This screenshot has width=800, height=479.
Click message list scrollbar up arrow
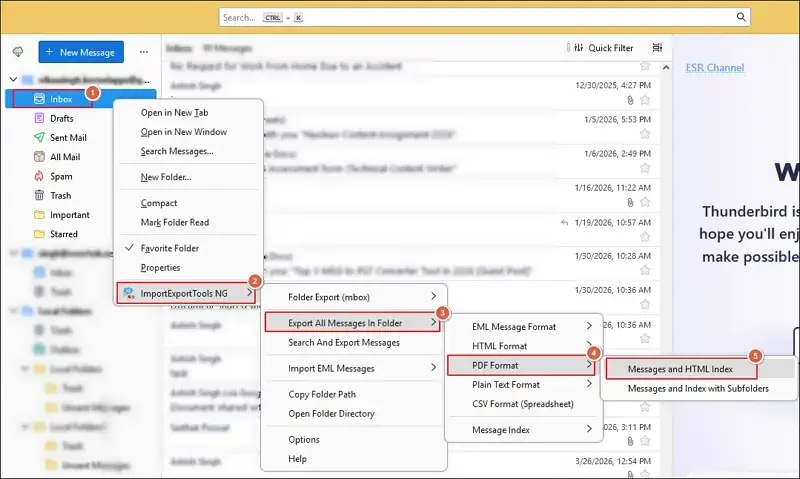[x=666, y=67]
